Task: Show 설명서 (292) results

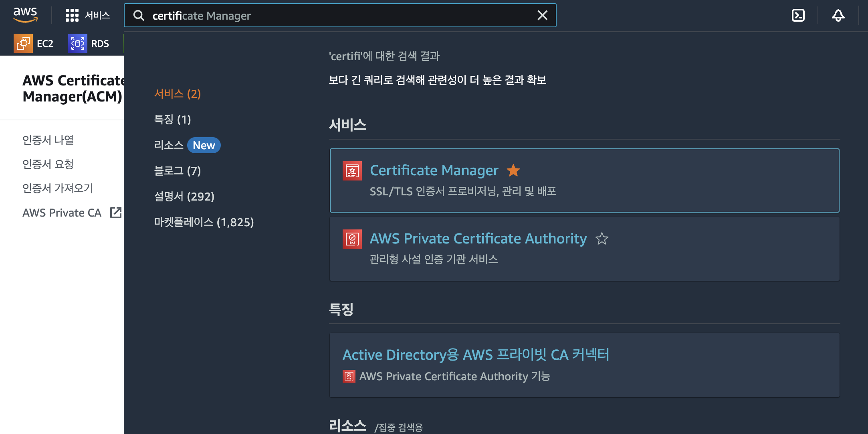Action: pyautogui.click(x=184, y=197)
